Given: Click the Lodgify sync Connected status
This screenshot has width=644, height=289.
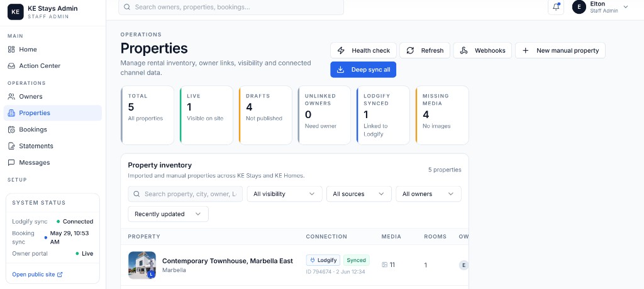Looking at the screenshot, I should 75,221.
